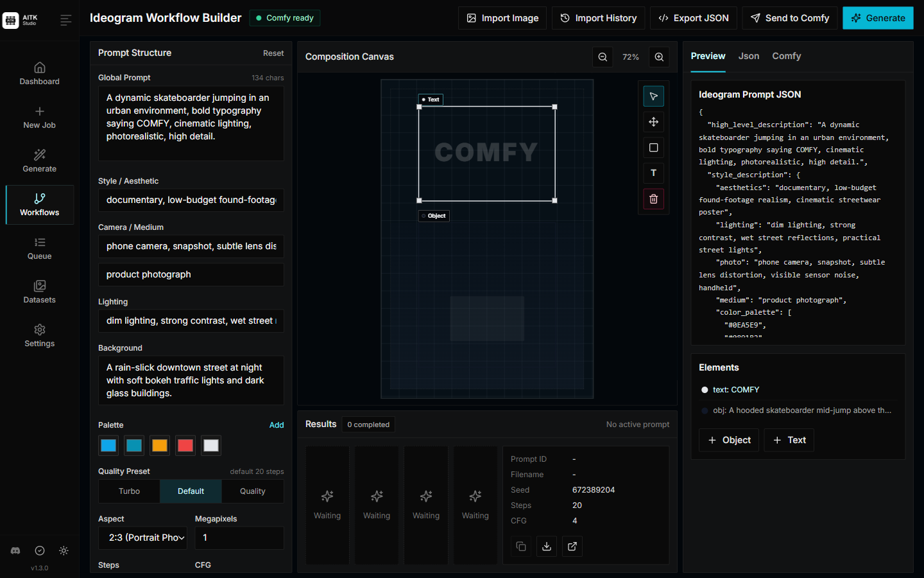
Task: Edit the Global Prompt text area
Action: tap(191, 123)
